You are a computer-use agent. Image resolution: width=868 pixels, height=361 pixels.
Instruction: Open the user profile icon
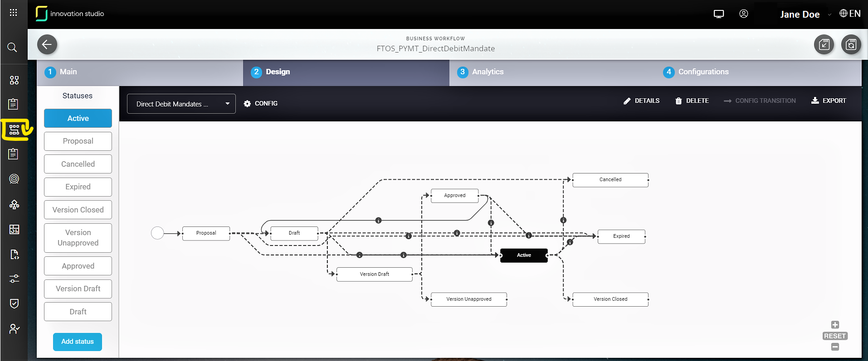(x=744, y=14)
